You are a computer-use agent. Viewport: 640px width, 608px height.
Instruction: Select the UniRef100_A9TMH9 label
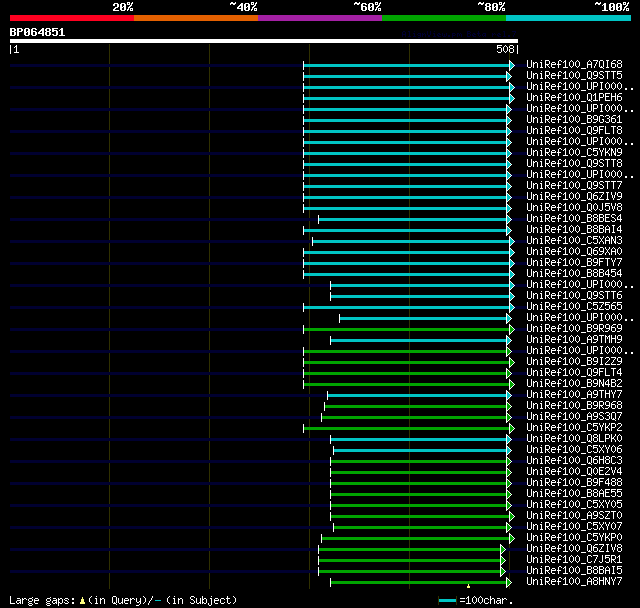(574, 340)
